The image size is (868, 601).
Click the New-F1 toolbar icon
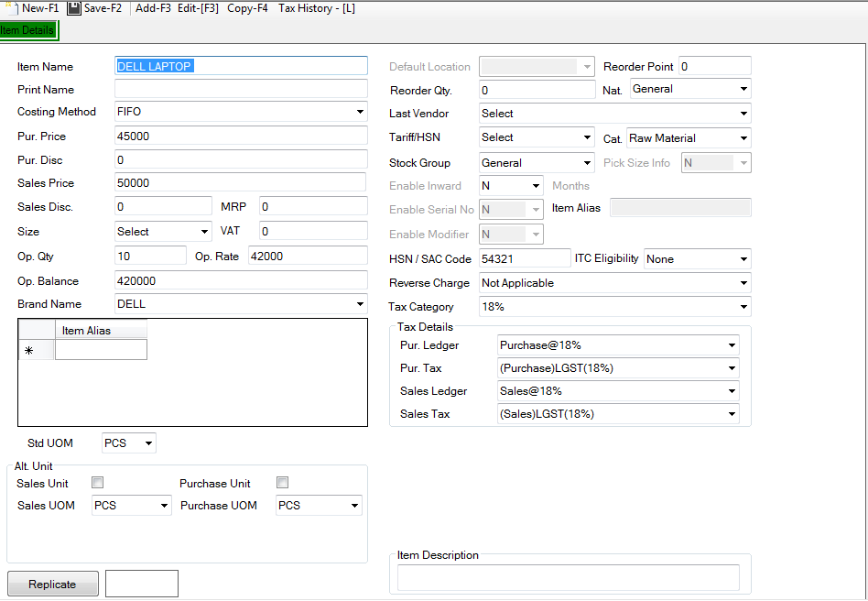pyautogui.click(x=12, y=8)
